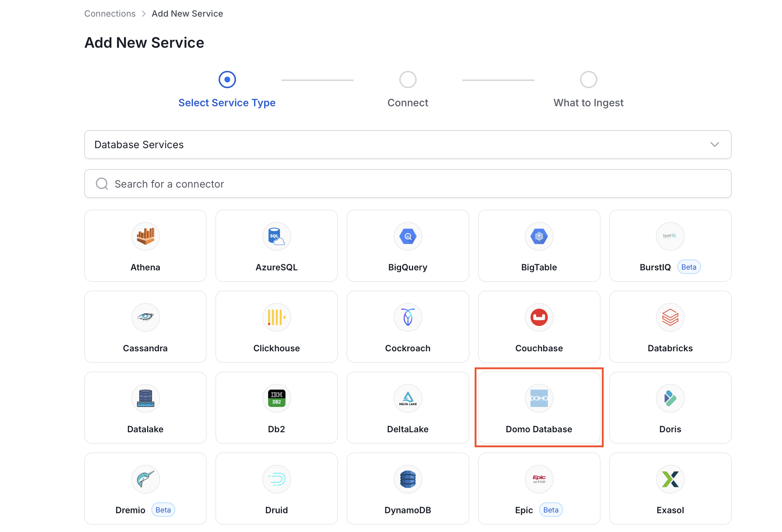Image resolution: width=782 pixels, height=532 pixels.
Task: Jump to the Connect step circle
Action: click(408, 80)
